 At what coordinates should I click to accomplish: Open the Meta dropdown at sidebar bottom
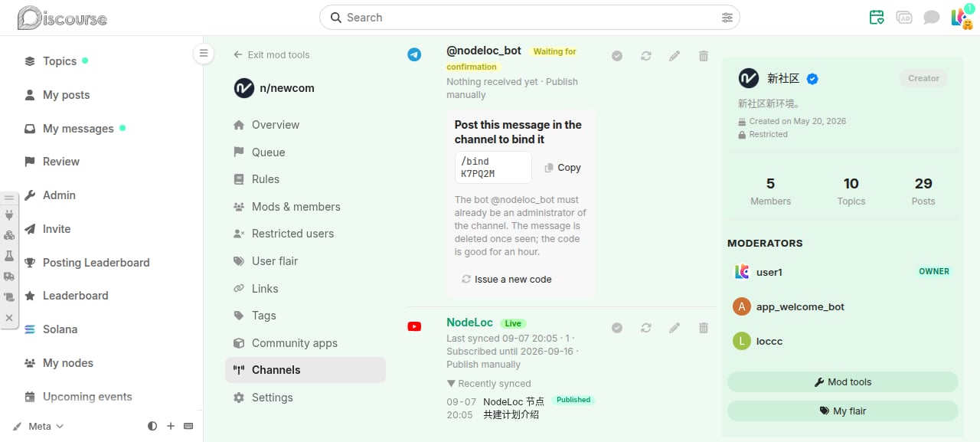39,426
